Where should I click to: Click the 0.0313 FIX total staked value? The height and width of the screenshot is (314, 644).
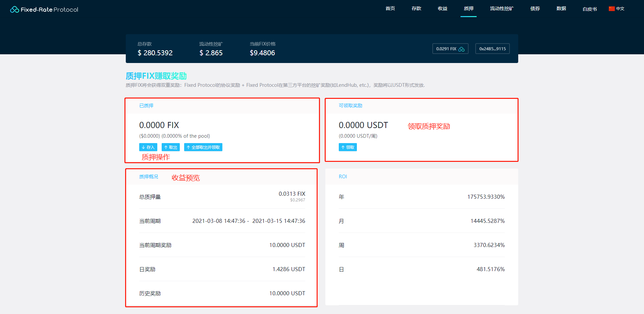[x=292, y=194]
